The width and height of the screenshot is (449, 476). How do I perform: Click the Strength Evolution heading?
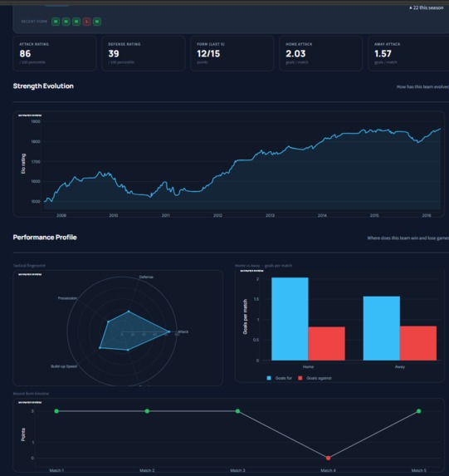coord(43,86)
